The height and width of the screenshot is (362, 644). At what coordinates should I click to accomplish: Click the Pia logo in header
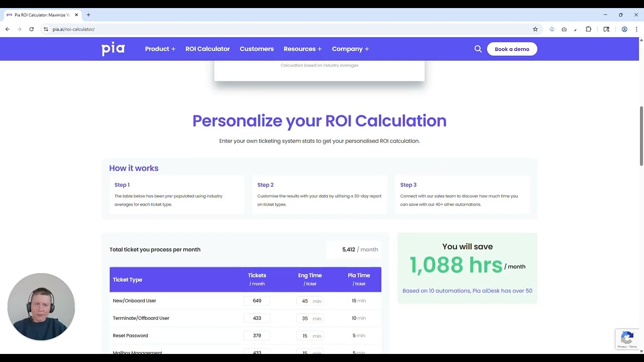coord(113,49)
